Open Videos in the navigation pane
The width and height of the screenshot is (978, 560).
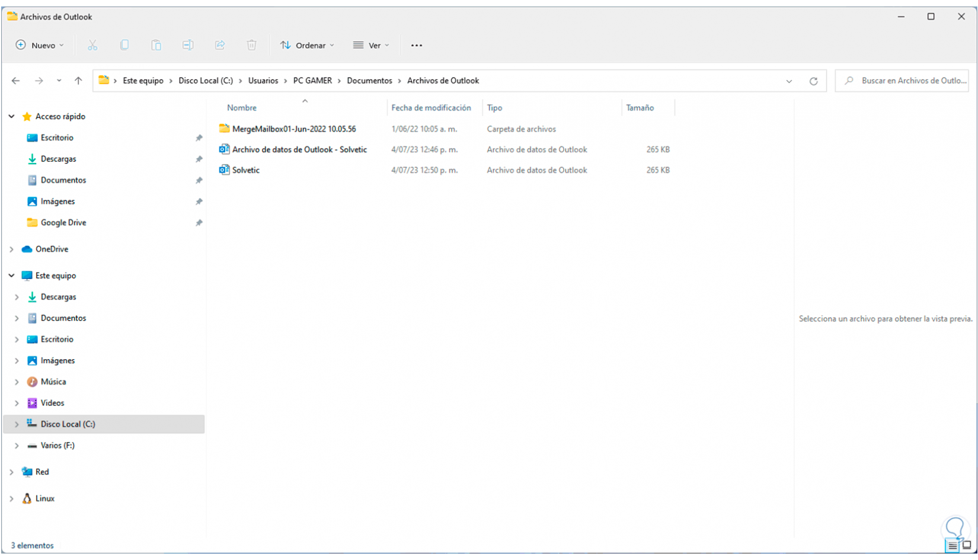coord(52,403)
